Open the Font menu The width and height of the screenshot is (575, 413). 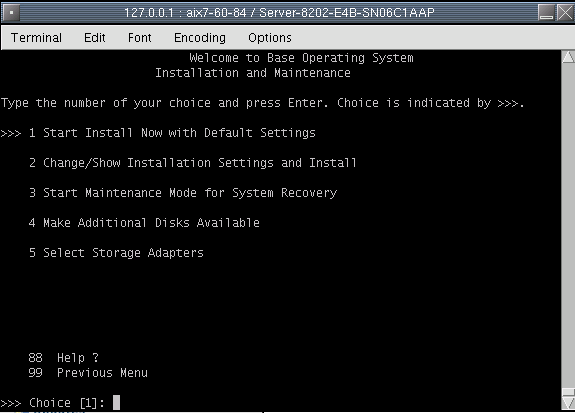pos(139,38)
